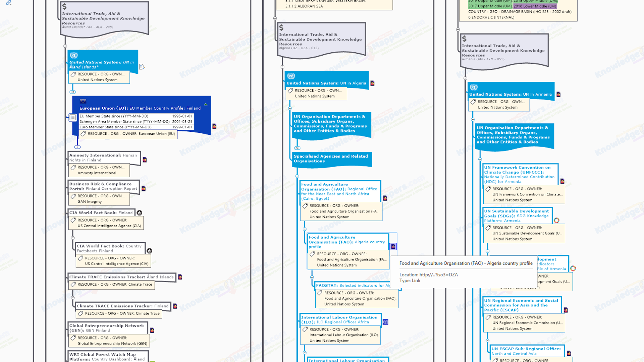The height and width of the screenshot is (362, 644).
Task: Click the lock icon beside CIA World Fact Book: Finland
Action: point(140,213)
